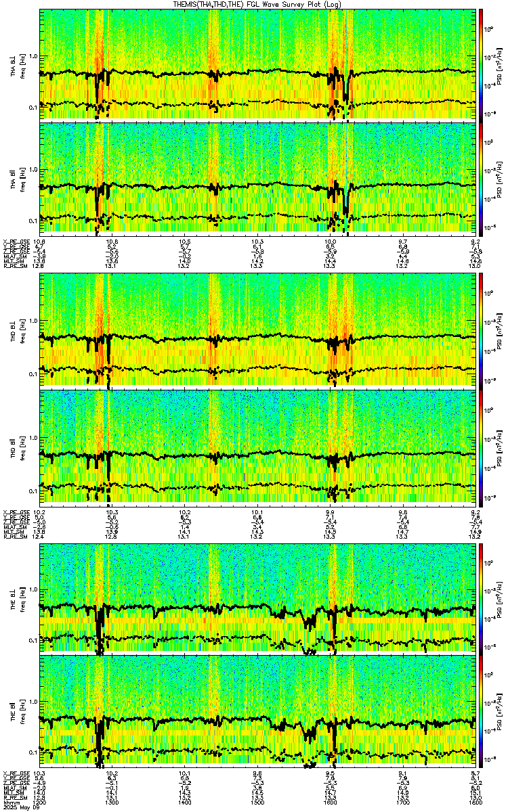Click the 1400 time tick label at the bottom
The height and width of the screenshot is (812, 508).
[185, 802]
